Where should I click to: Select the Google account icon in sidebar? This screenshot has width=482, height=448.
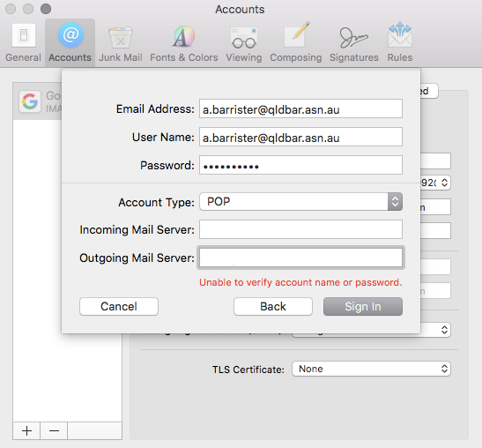[30, 101]
